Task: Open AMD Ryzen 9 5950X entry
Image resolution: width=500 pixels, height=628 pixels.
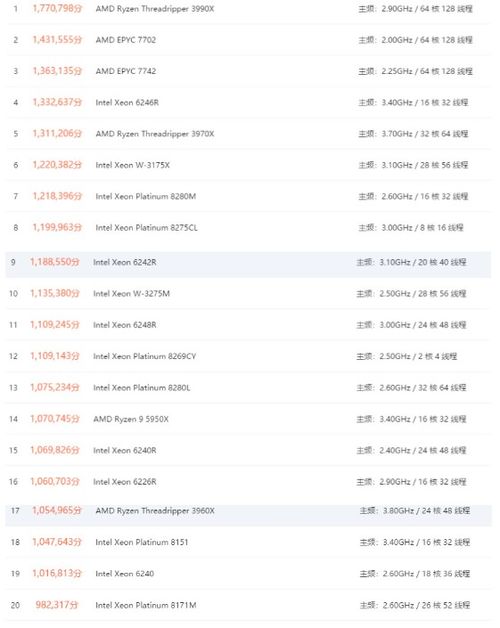Action: pyautogui.click(x=131, y=419)
